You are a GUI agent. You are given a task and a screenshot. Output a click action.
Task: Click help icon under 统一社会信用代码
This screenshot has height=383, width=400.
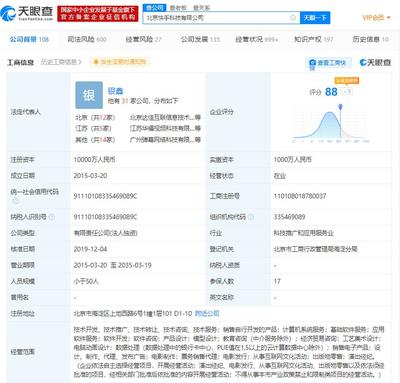[x=16, y=201]
